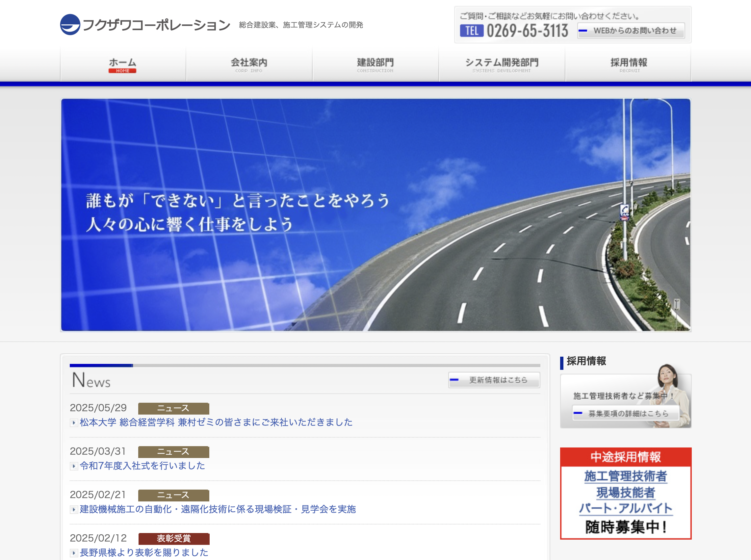Image resolution: width=751 pixels, height=560 pixels.
Task: Click the 現場技能者 recruitment link
Action: [626, 493]
